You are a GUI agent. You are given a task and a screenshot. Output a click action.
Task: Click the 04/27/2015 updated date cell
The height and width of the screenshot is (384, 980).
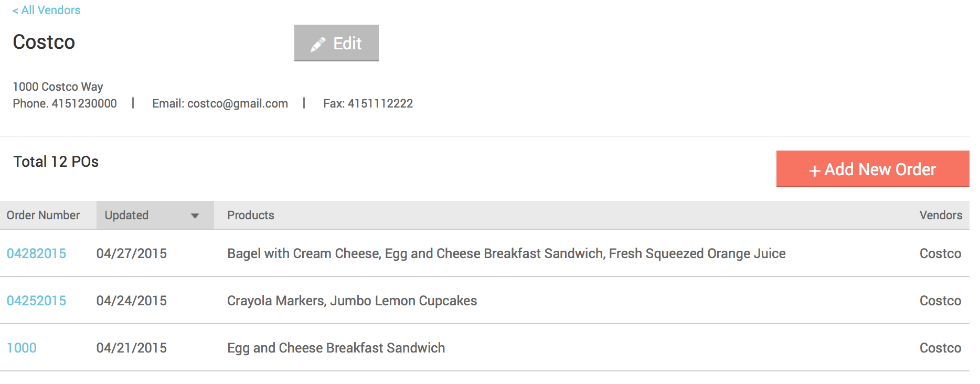pos(131,253)
